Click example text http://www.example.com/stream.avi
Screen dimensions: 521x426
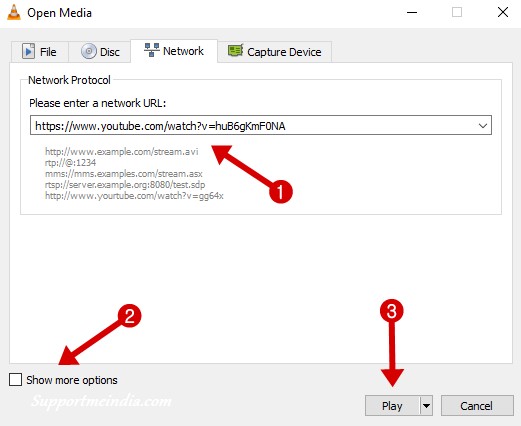click(x=122, y=152)
